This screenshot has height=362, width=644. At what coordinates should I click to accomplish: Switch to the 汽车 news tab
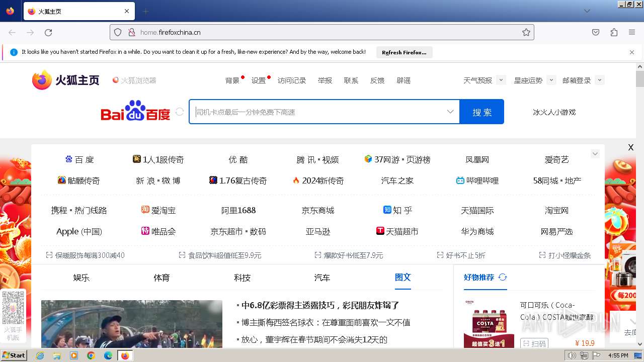pyautogui.click(x=322, y=278)
